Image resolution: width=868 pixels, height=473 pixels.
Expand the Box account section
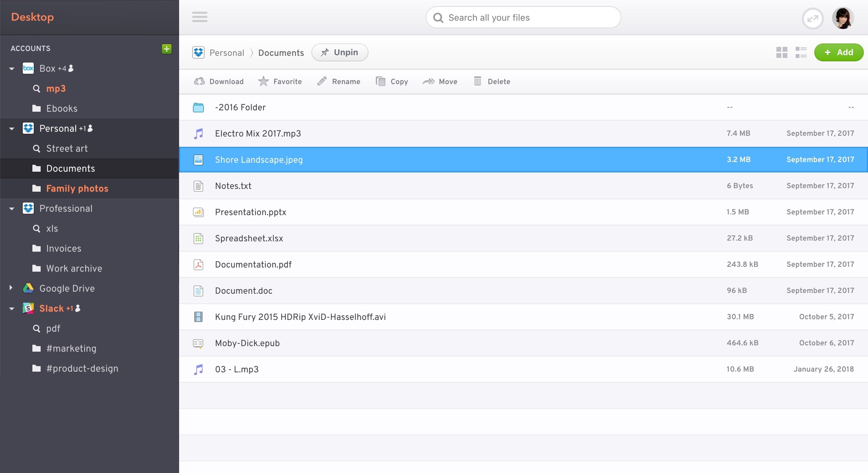12,69
